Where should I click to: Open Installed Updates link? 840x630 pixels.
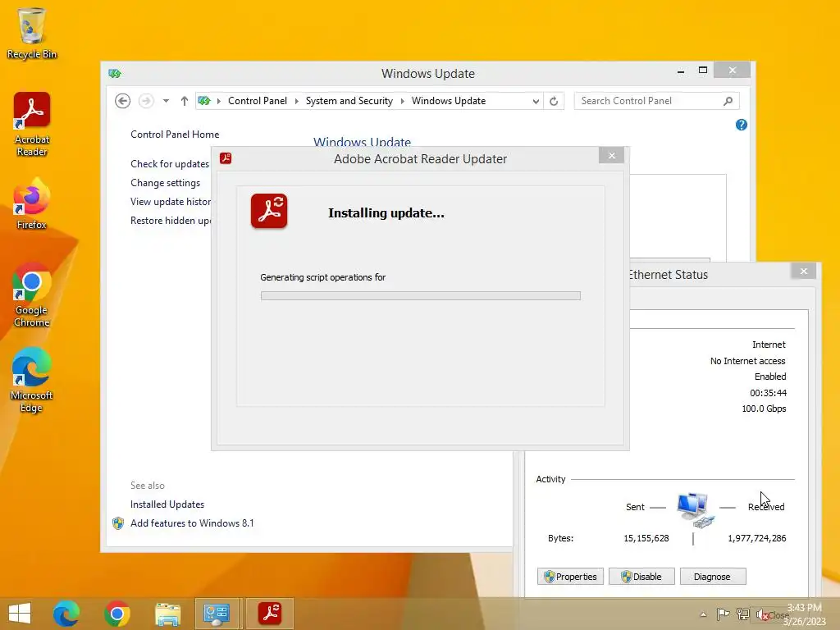[167, 504]
